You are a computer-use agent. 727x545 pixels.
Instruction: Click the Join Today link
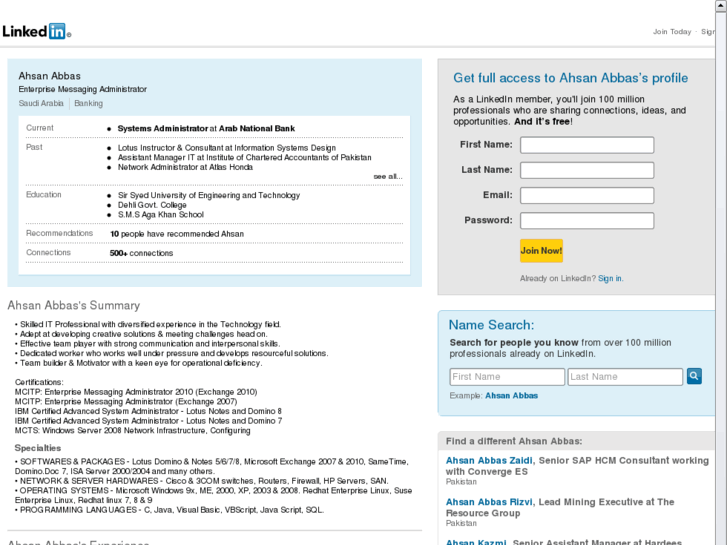click(672, 32)
